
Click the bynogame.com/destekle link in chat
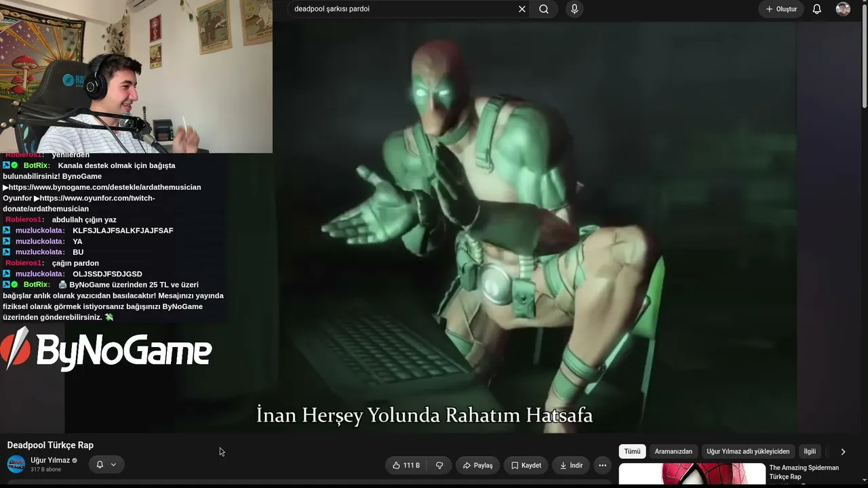pyautogui.click(x=104, y=187)
